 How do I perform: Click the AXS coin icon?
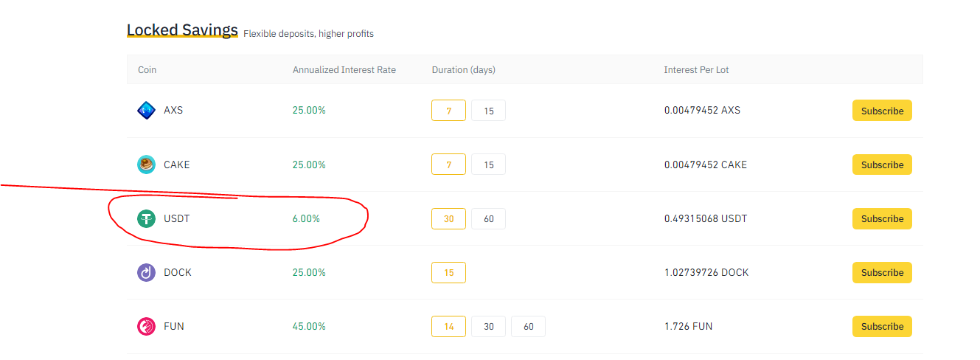(x=147, y=111)
